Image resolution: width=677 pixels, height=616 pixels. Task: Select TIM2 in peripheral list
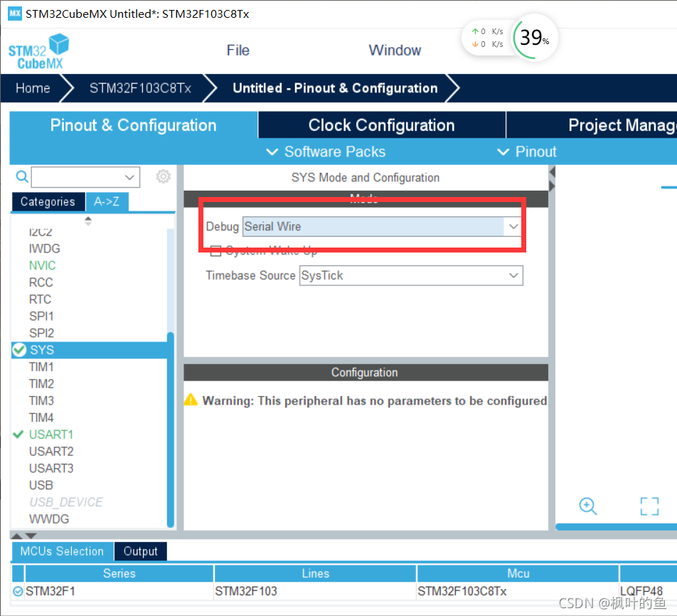41,383
